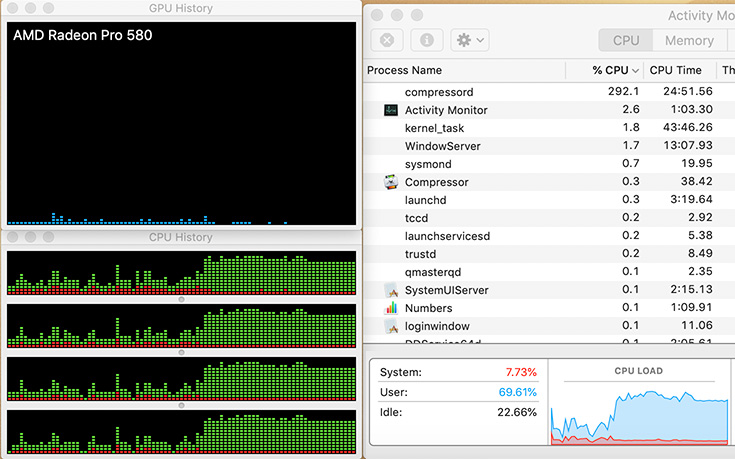This screenshot has height=459, width=735.
Task: Click the System 7.73% value
Action: point(521,372)
